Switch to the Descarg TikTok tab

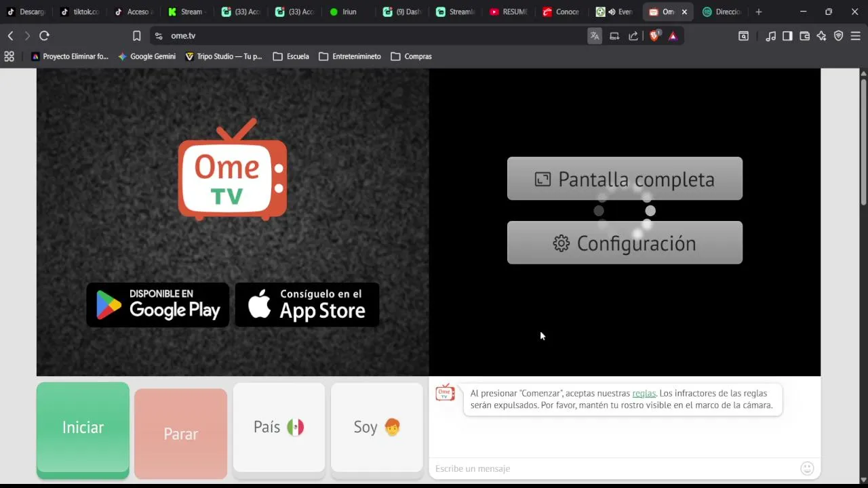(x=26, y=12)
